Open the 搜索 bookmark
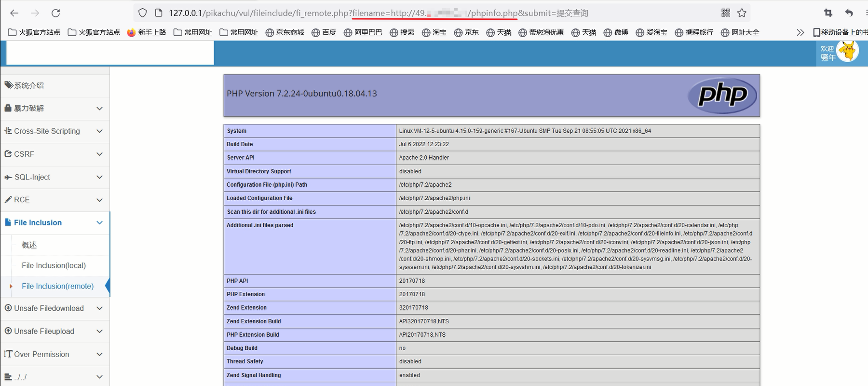This screenshot has height=386, width=868. [x=402, y=32]
